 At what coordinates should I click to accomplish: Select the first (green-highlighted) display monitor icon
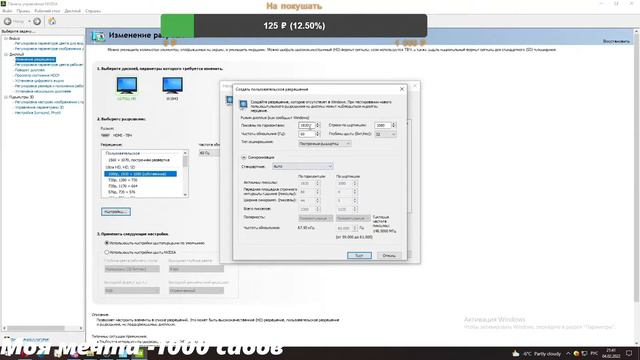(127, 85)
